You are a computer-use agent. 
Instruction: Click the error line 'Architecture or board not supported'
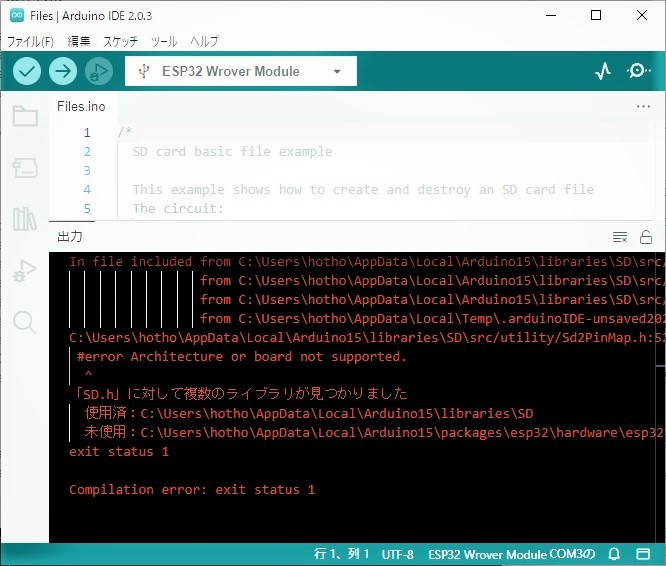click(x=242, y=357)
